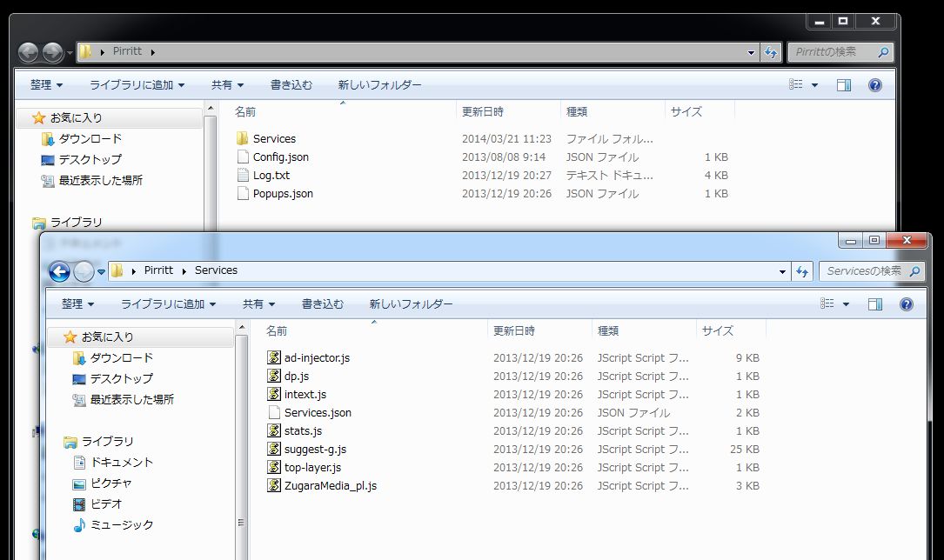Refresh the Pirritt window address bar
This screenshot has width=944, height=560.
coord(771,52)
